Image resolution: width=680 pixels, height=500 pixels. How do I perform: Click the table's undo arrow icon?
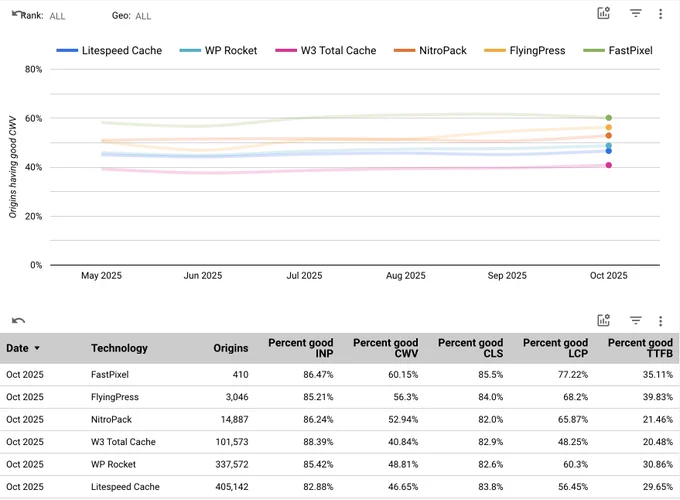tap(18, 320)
